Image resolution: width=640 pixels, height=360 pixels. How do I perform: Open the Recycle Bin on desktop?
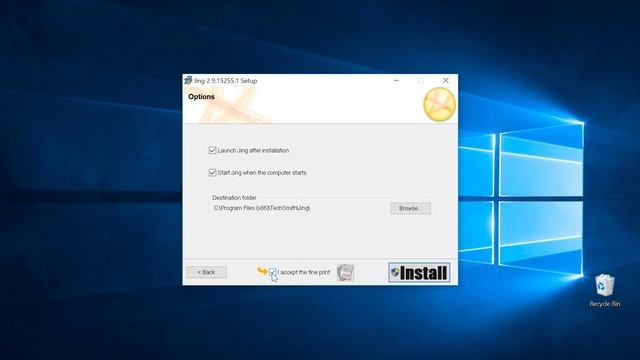click(604, 290)
